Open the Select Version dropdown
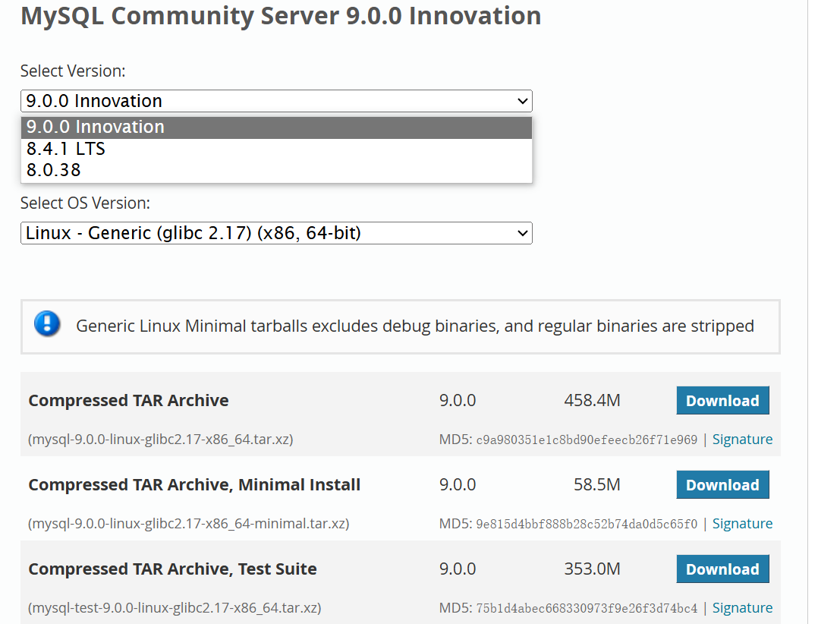 pos(276,101)
